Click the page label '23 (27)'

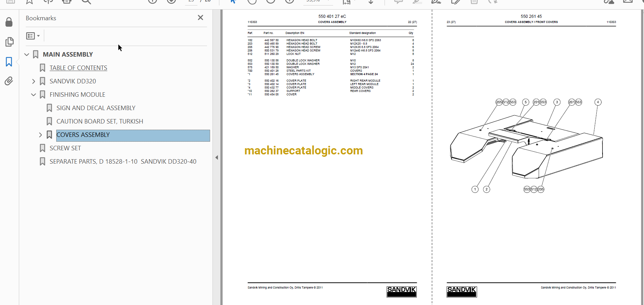pyautogui.click(x=451, y=22)
